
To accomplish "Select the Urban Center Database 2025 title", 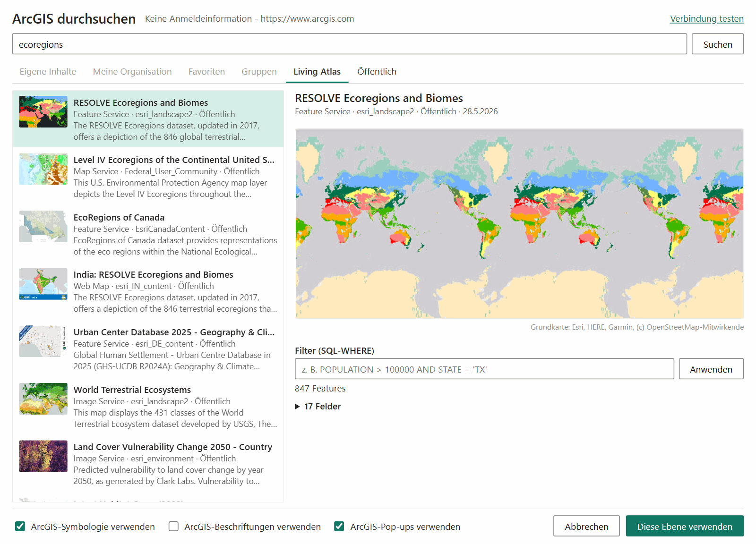I will [174, 332].
